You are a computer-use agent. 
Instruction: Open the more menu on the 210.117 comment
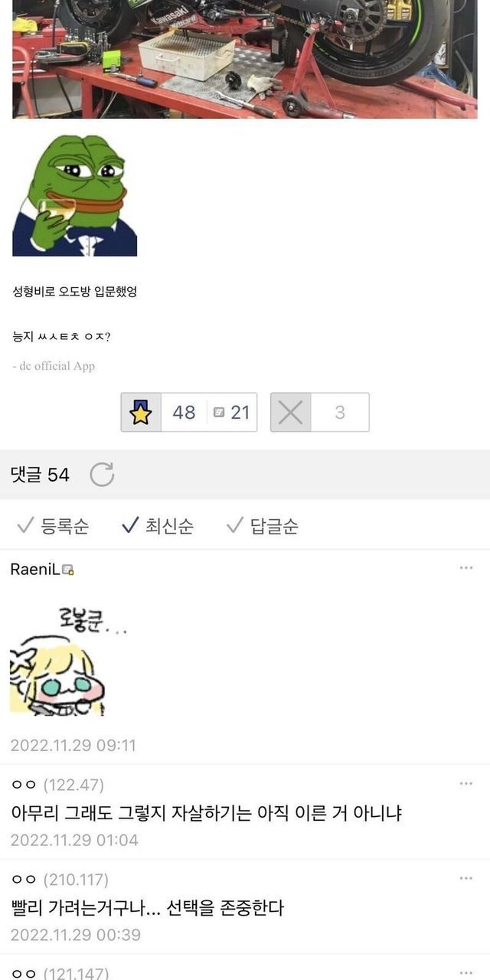click(466, 879)
